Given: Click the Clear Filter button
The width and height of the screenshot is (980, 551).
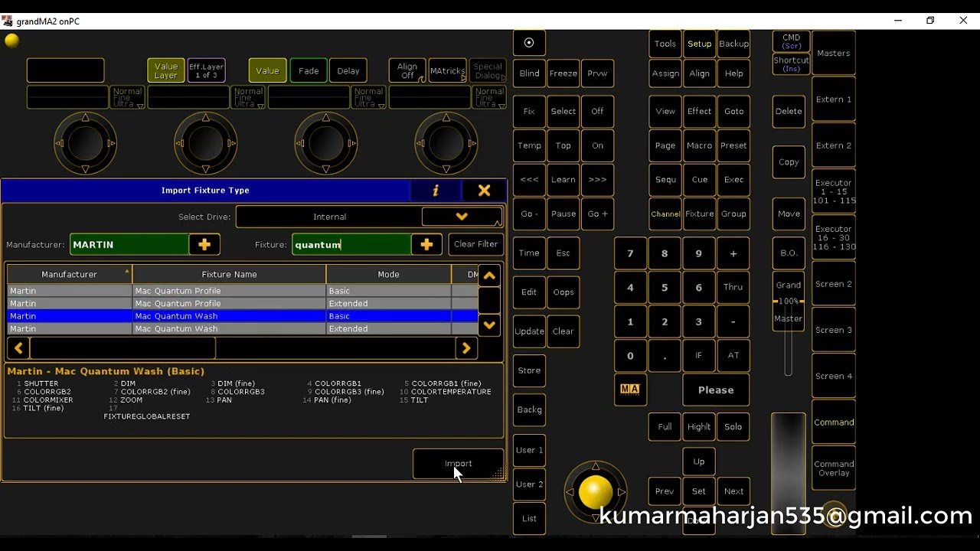Looking at the screenshot, I should coord(475,244).
